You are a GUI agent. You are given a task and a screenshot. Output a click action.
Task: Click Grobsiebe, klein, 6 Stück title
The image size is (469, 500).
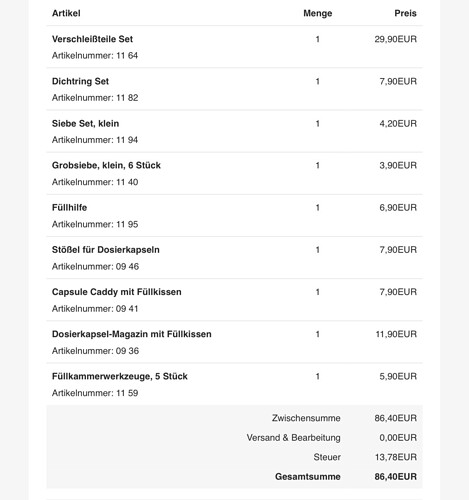[106, 165]
